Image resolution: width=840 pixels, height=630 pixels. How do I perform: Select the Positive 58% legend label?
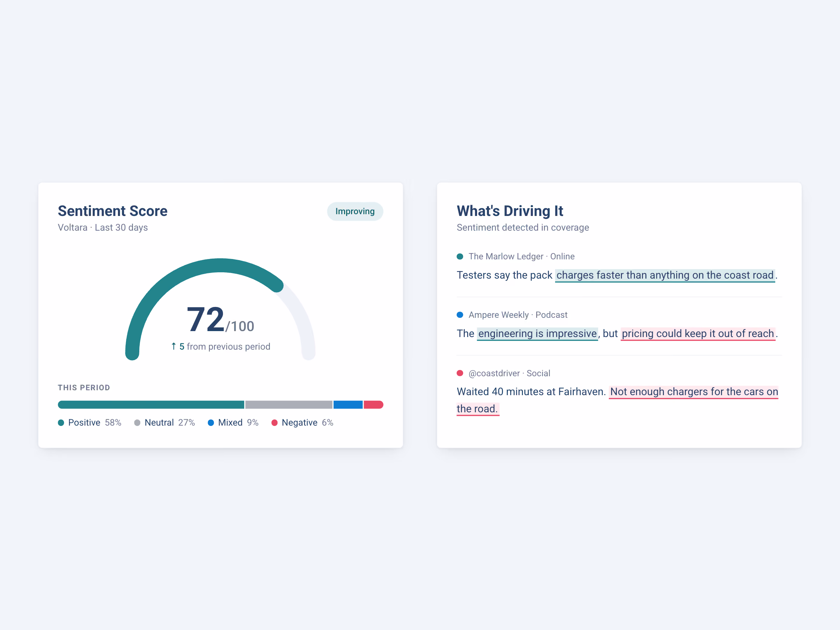(x=94, y=423)
